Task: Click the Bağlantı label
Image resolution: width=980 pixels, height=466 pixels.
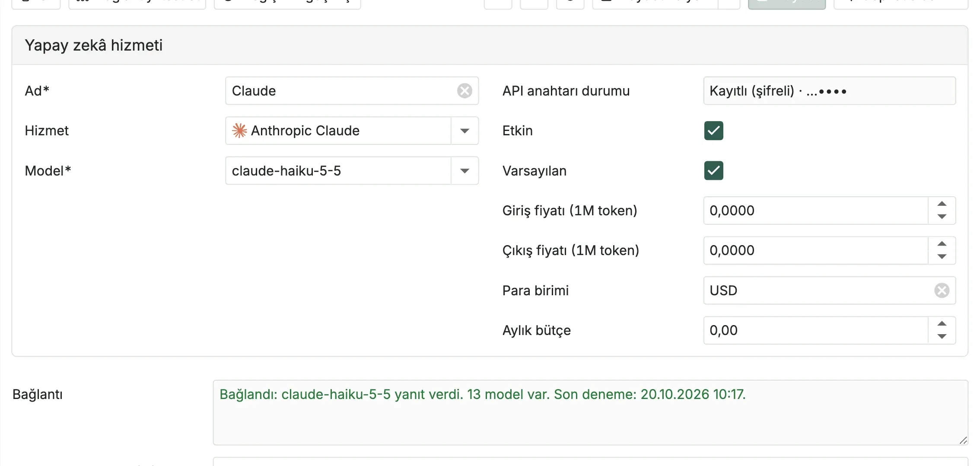Action: [38, 394]
